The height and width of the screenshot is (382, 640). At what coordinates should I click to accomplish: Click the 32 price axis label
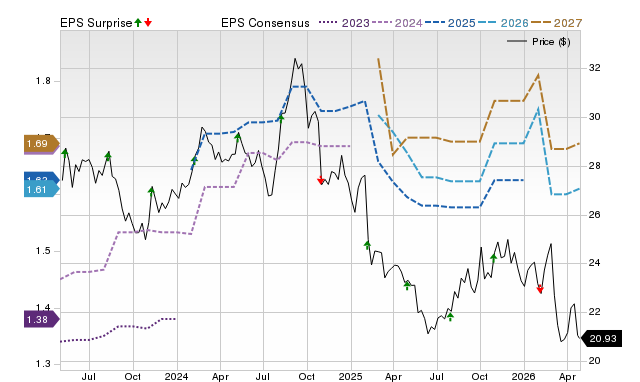click(595, 68)
